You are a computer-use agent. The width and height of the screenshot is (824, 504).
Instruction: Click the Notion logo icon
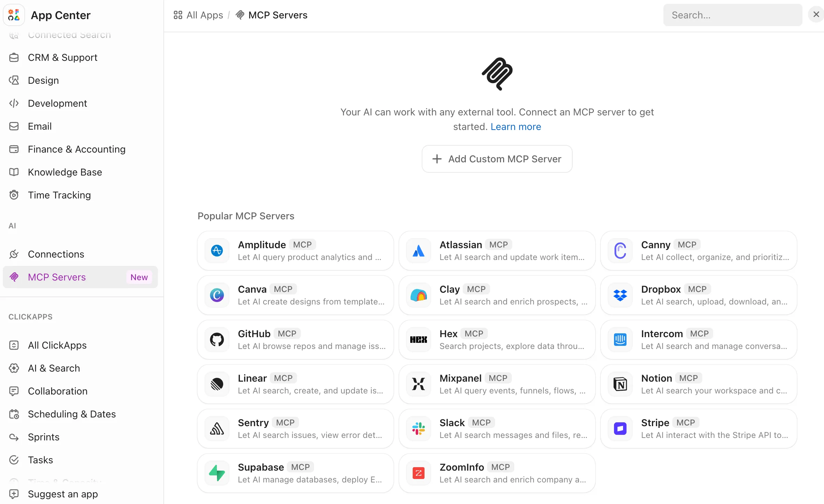click(620, 384)
